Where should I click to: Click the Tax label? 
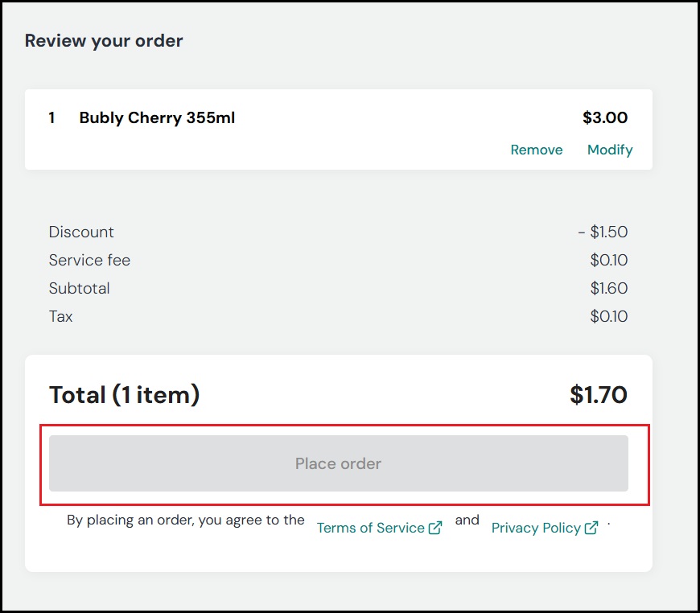point(60,316)
